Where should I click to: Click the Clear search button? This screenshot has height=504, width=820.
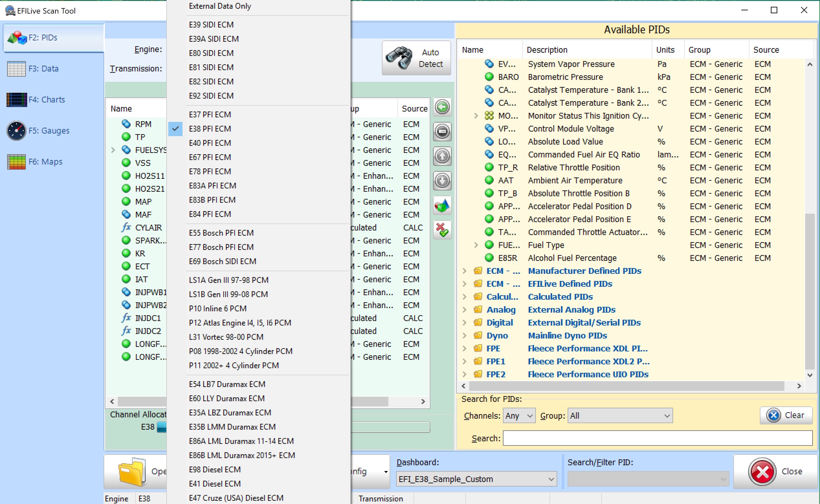tap(786, 415)
